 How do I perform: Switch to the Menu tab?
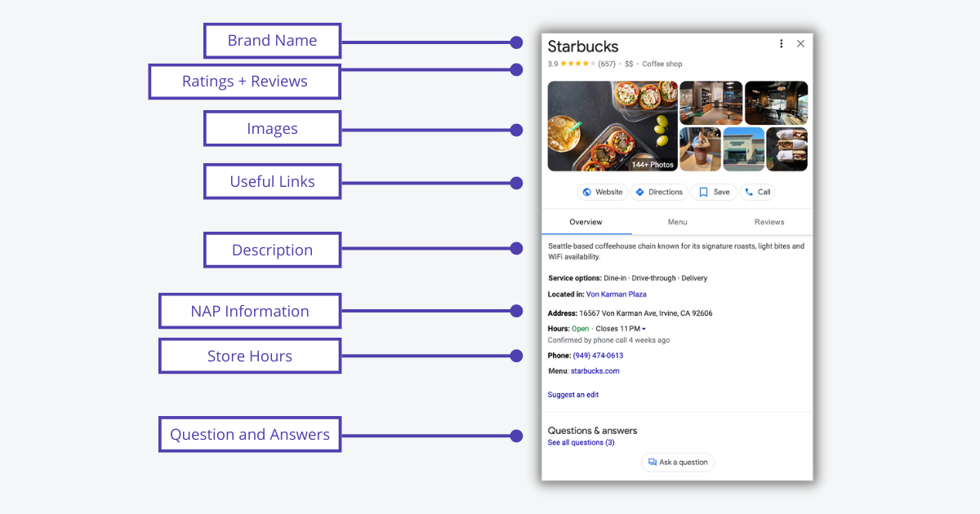[677, 222]
